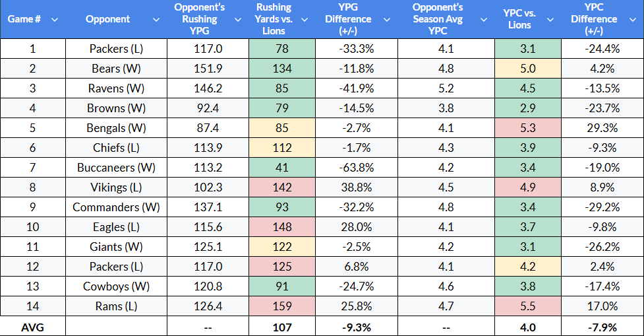Open the YPC vs. Lions filter dropdown

tap(550, 19)
